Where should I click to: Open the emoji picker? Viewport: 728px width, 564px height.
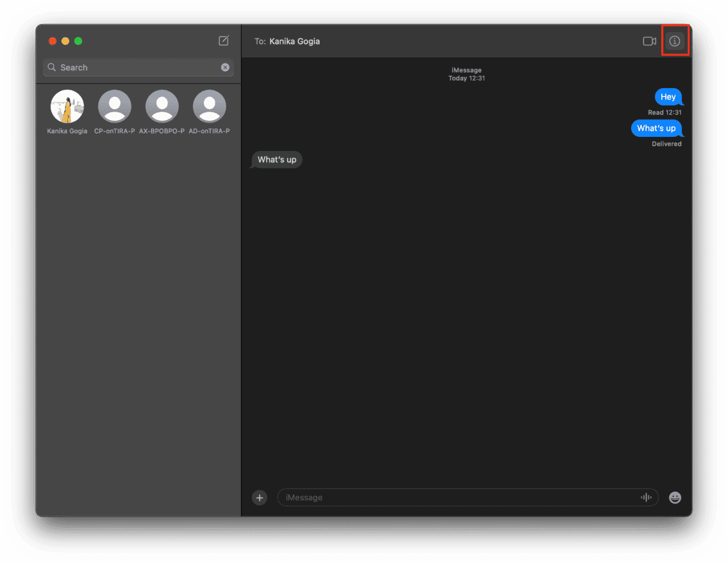click(x=675, y=498)
